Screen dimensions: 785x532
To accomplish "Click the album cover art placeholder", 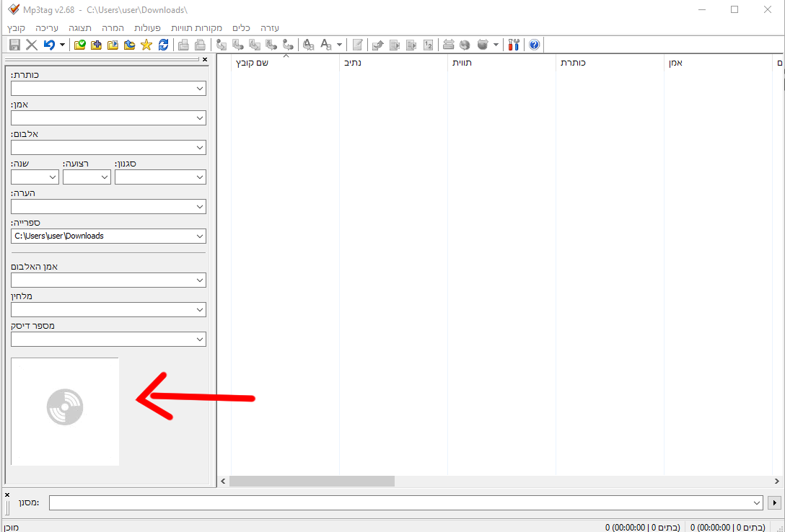I will tap(65, 412).
